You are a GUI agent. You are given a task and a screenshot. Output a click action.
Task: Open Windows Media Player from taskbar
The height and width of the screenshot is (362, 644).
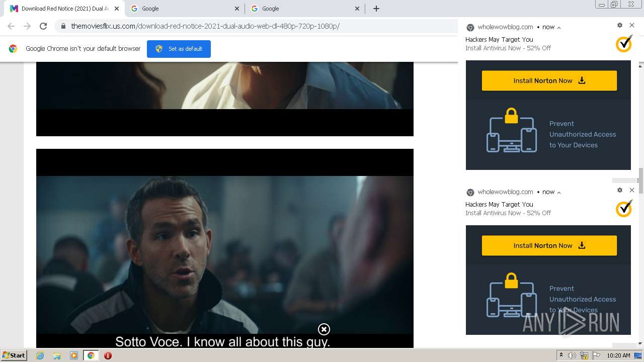(x=73, y=355)
